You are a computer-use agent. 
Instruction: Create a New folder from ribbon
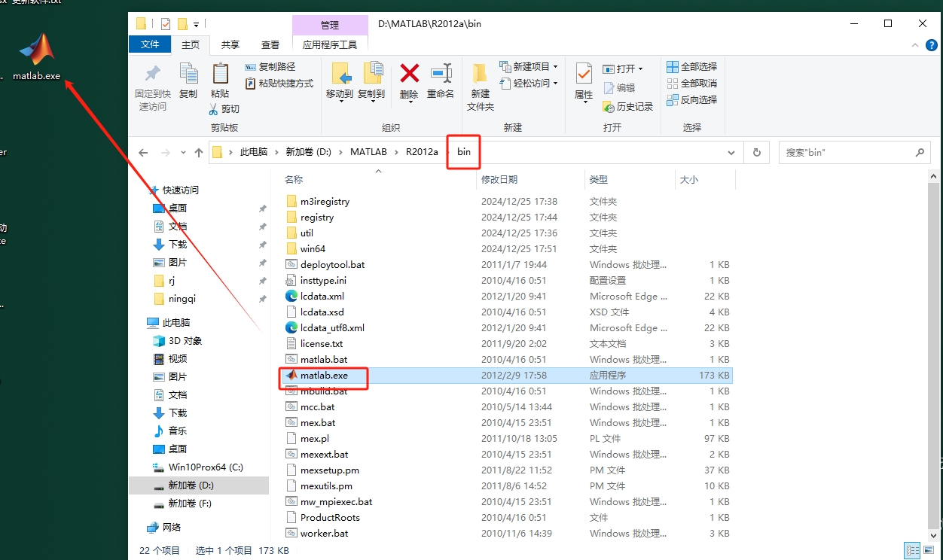(481, 87)
